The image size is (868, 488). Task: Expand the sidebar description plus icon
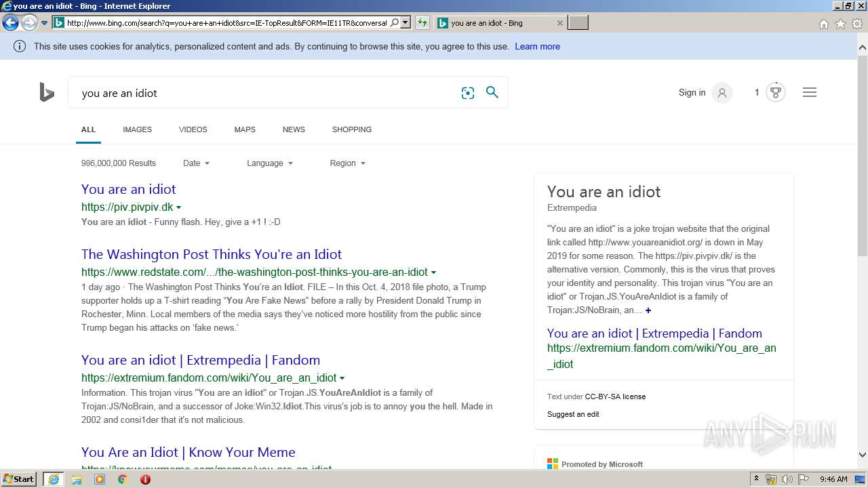point(648,310)
